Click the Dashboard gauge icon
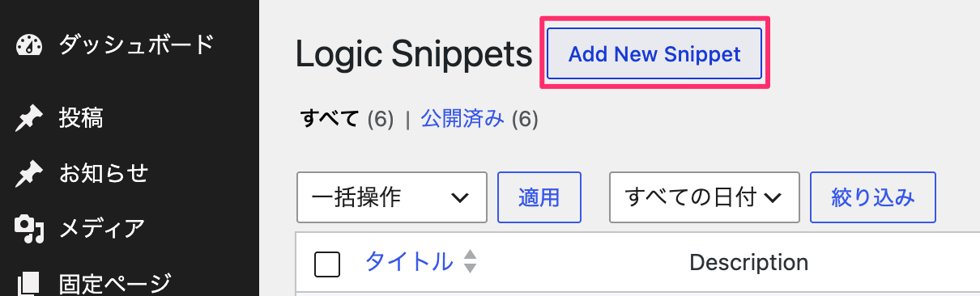 coord(30,45)
